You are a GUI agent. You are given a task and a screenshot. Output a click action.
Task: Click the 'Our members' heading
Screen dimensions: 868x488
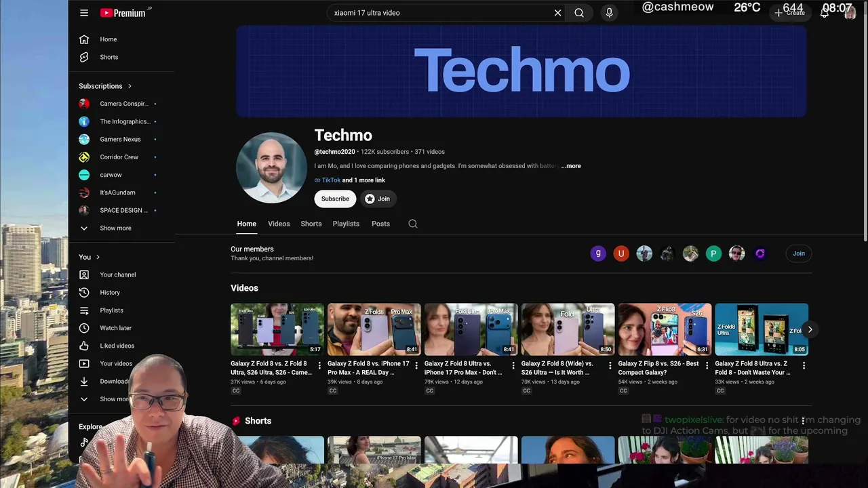pos(252,249)
